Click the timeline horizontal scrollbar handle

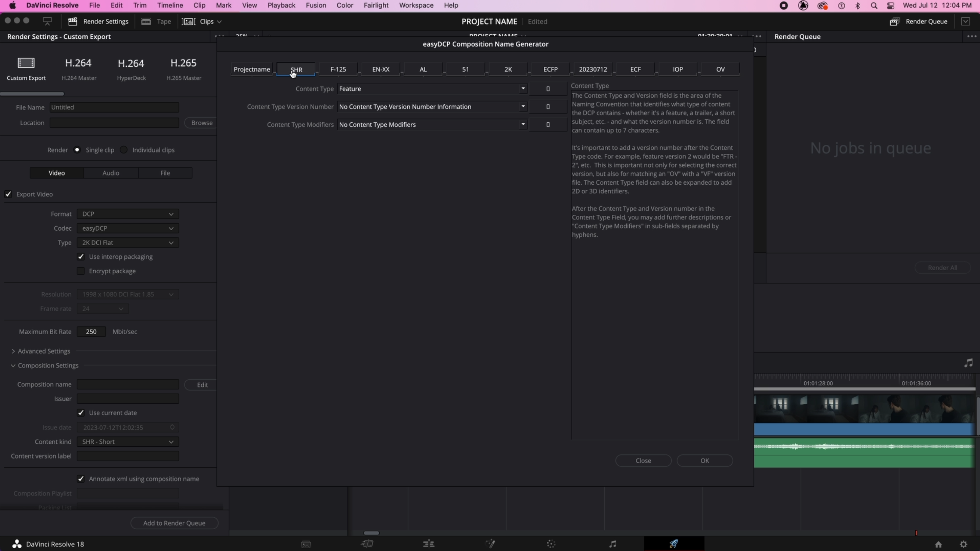tap(371, 533)
